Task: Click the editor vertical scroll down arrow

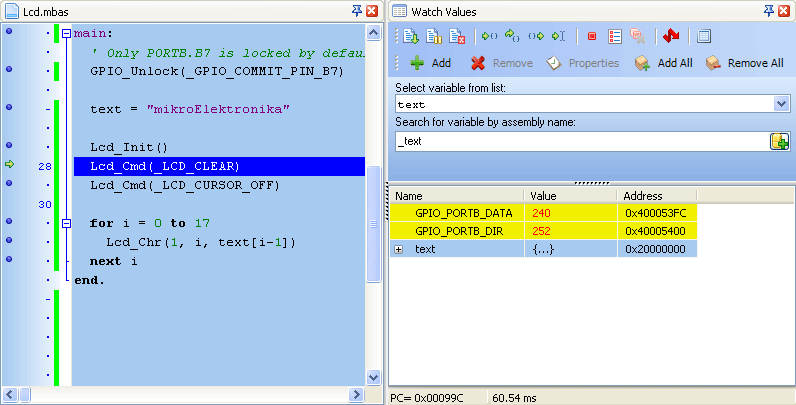Action: (x=374, y=377)
